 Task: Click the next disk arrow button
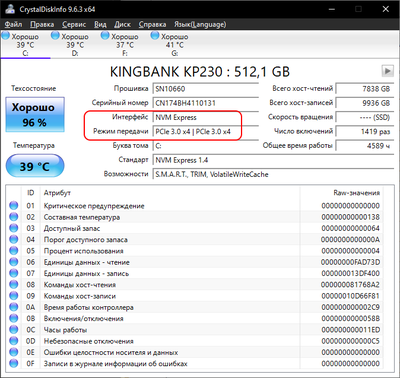point(387,71)
